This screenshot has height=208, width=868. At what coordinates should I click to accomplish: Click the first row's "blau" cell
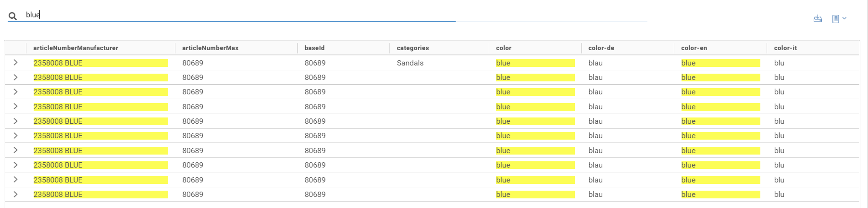(x=595, y=63)
